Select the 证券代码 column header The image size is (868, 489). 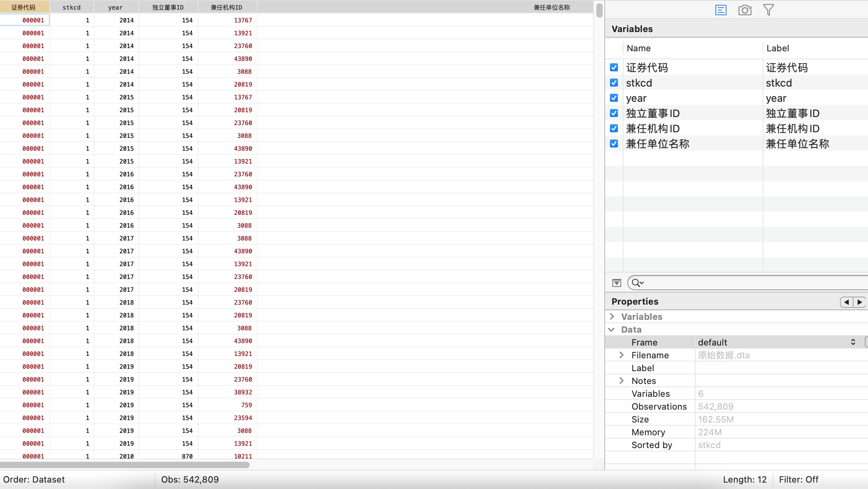tap(23, 7)
